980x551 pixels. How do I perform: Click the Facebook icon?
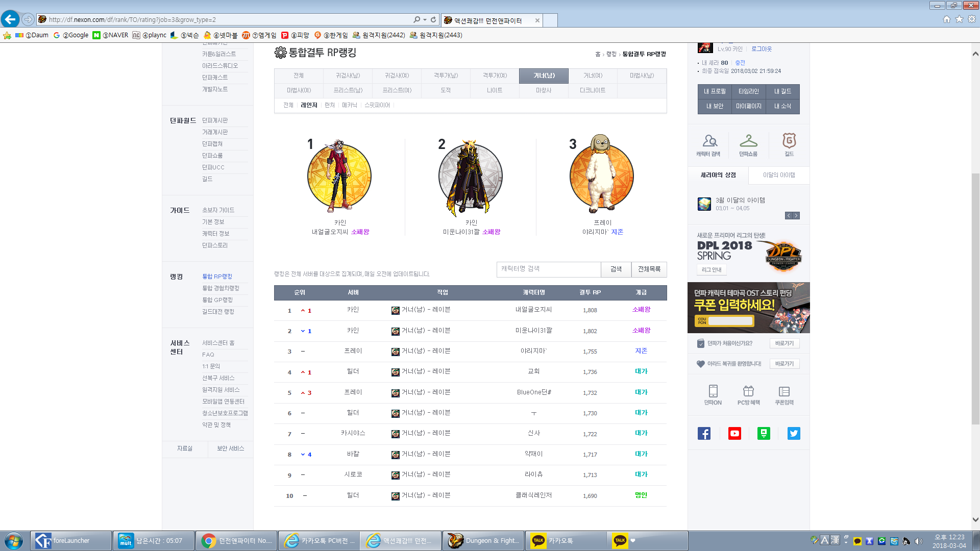tap(704, 434)
